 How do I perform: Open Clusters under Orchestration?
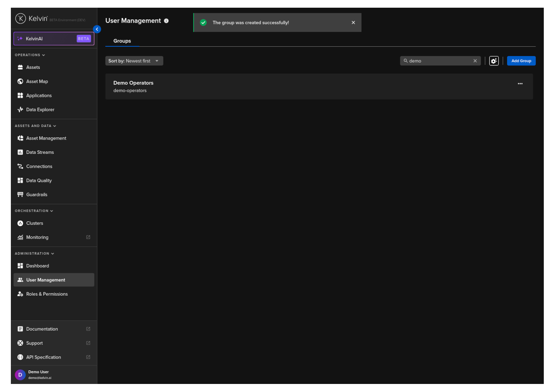pyautogui.click(x=54, y=223)
